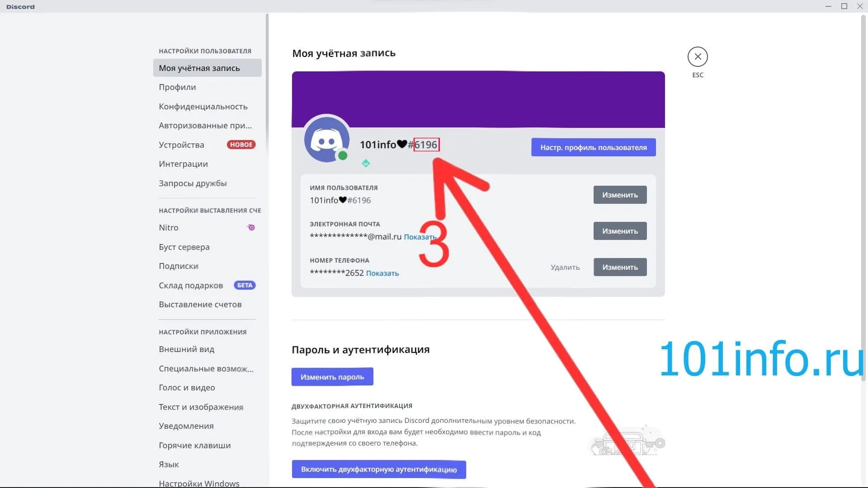
Task: Close settings with the ESC X icon
Action: [698, 57]
